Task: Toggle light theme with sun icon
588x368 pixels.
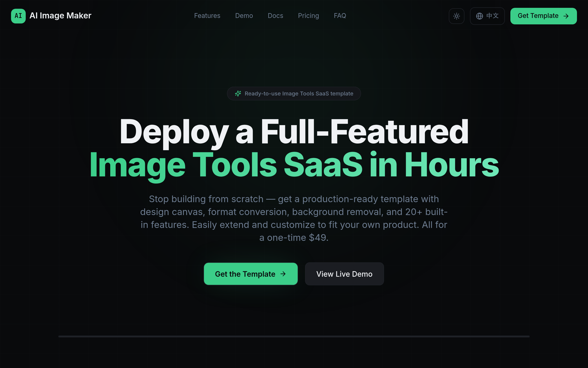Action: [457, 16]
